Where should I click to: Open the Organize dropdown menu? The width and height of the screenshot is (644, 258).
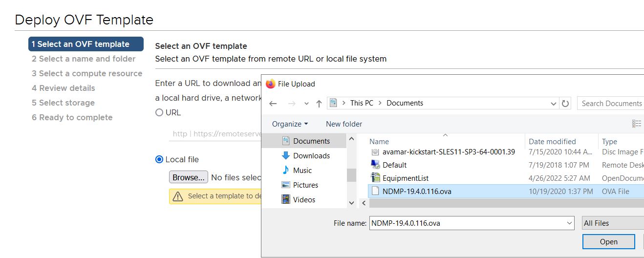tap(290, 124)
